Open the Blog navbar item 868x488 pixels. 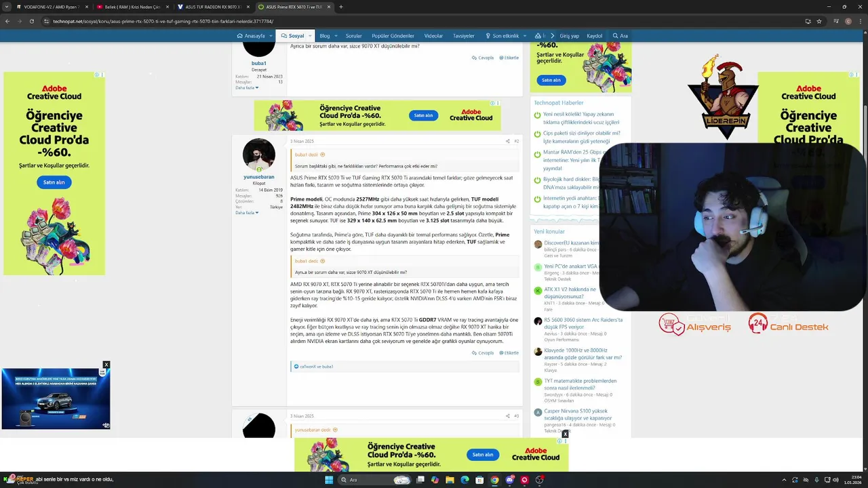tap(325, 36)
